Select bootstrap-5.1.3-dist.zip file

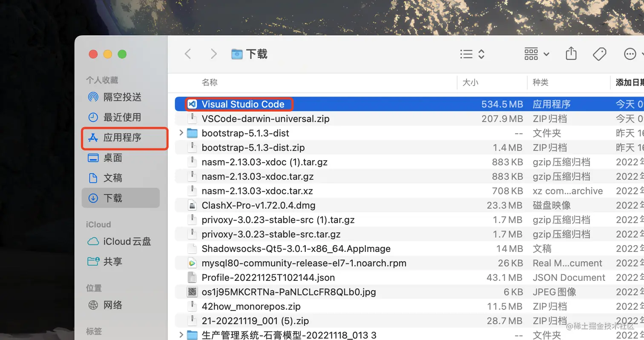[x=253, y=148]
